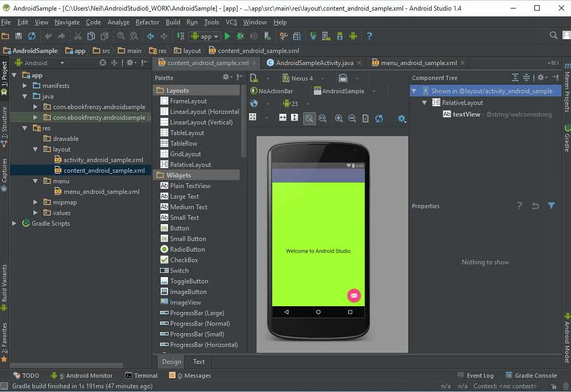The width and height of the screenshot is (571, 392).
Task: Click the Zoom In magnifier in the design toolbar
Action: pos(339,118)
